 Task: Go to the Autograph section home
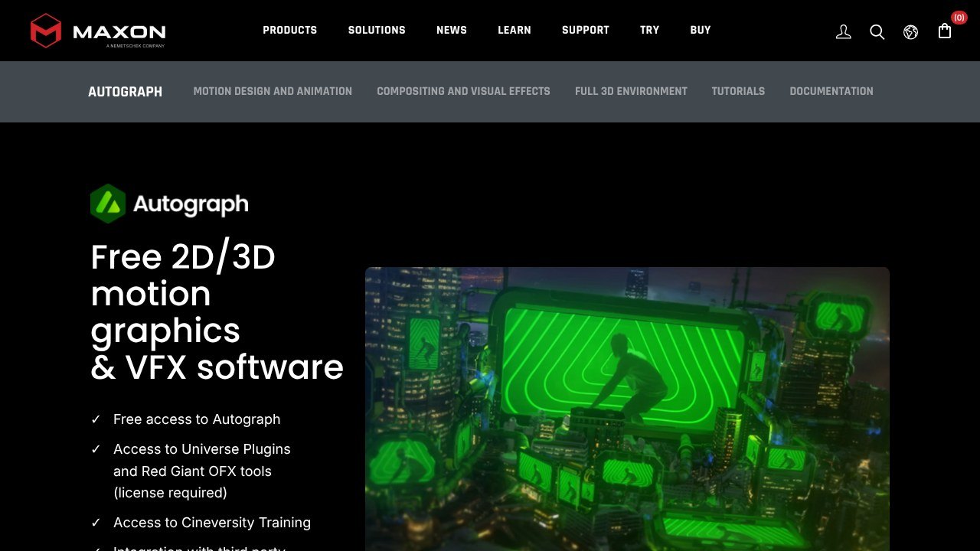click(x=125, y=92)
